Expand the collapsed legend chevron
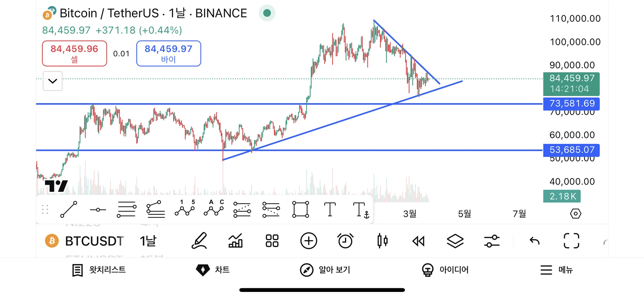The height and width of the screenshot is (298, 644). 53,81
